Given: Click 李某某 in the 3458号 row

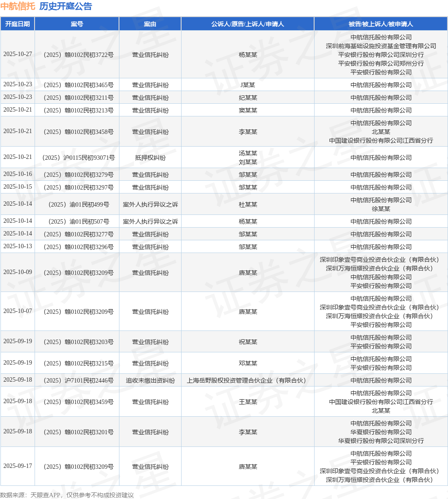Looking at the screenshot, I should [x=248, y=132].
